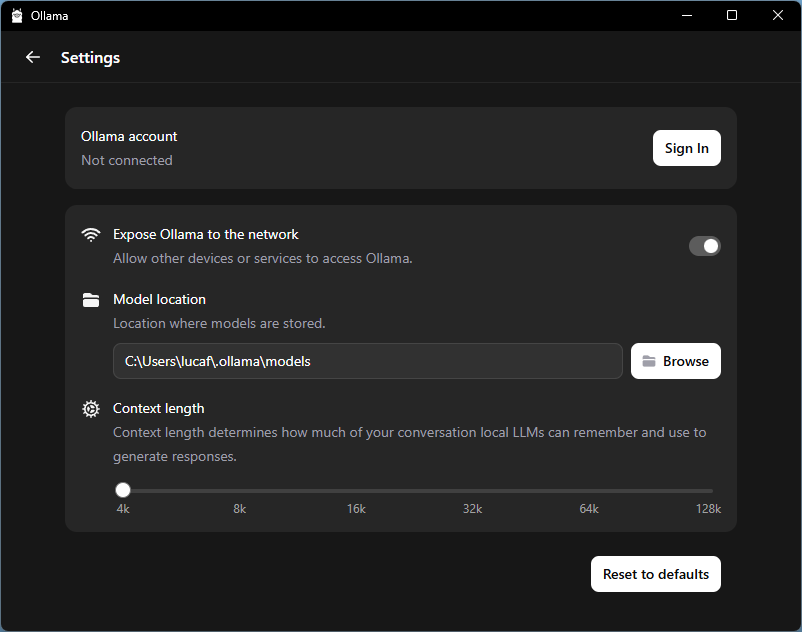Click the "Model location" label

click(159, 300)
